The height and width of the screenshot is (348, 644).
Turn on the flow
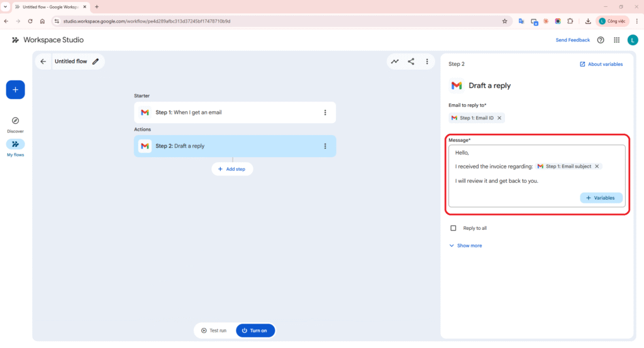click(x=255, y=330)
